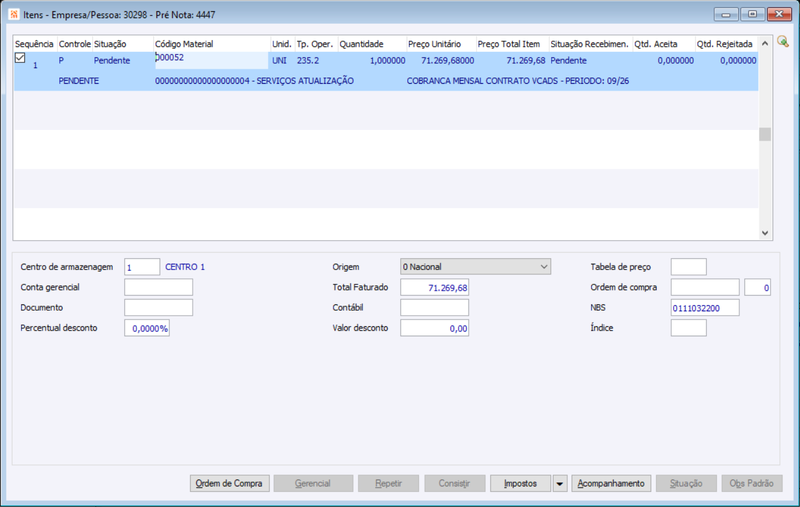Click the Preço Unitário column header

click(441, 44)
